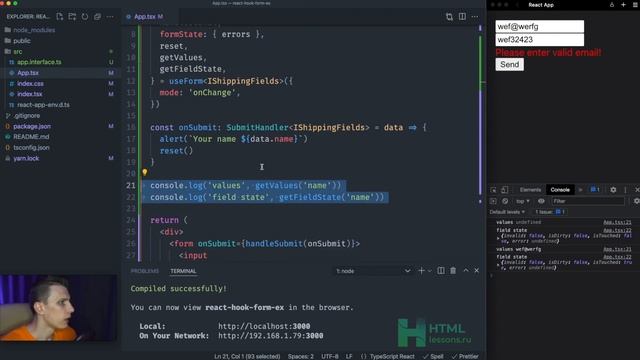The image size is (640, 360).
Task: Click the editor vertical scrollbar
Action: point(480,143)
